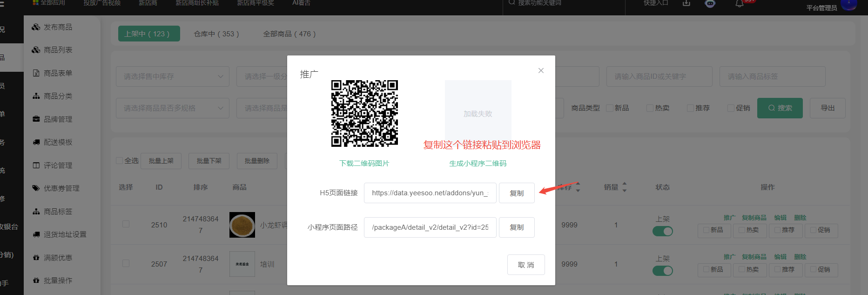Switch to 全部商品 (476) tab
This screenshot has height=295, width=868.
[x=289, y=34]
